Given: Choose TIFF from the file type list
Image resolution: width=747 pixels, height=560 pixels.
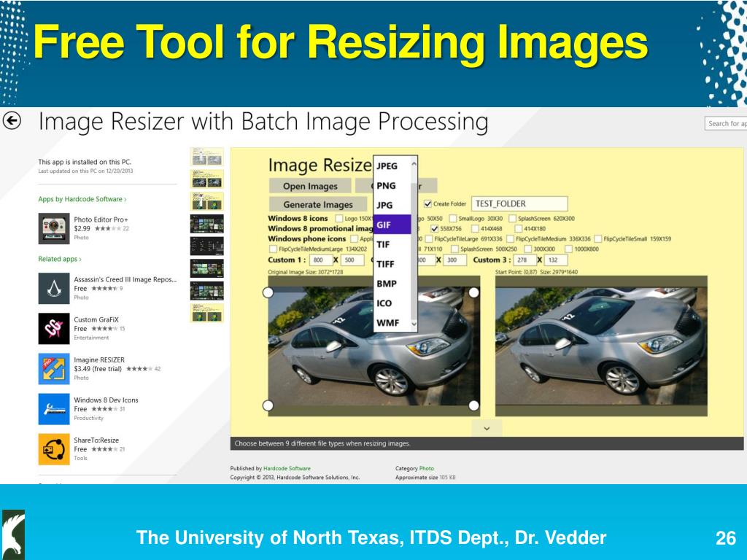Looking at the screenshot, I should (x=392, y=264).
